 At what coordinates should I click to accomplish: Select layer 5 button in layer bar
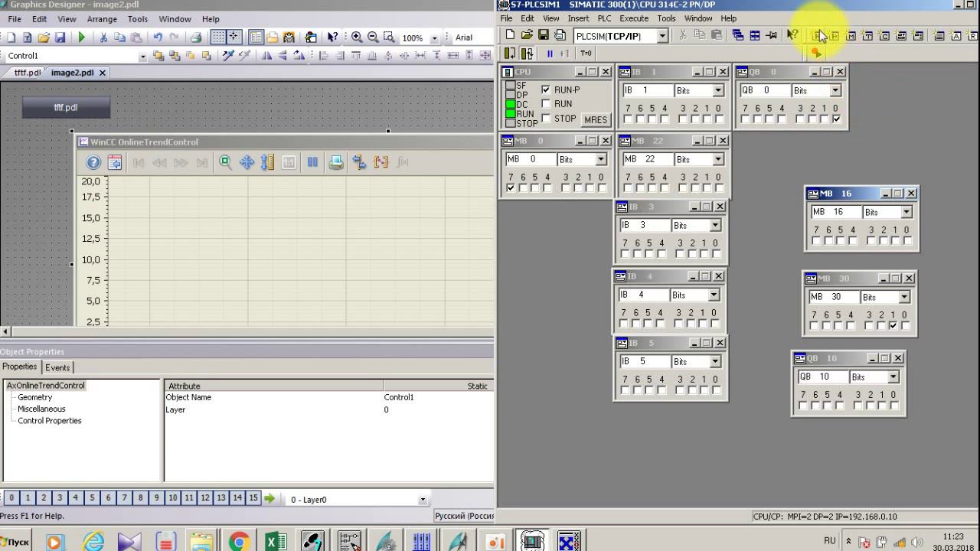tap(92, 497)
